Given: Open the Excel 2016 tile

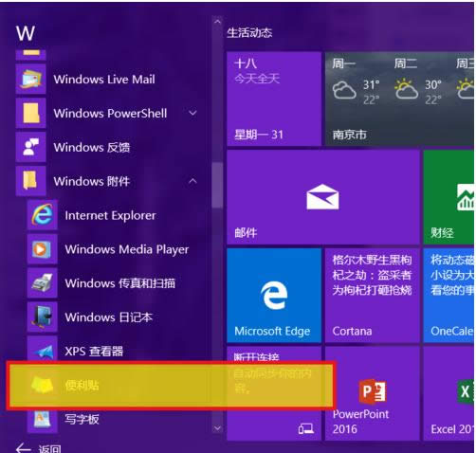Looking at the screenshot, I should 449,393.
